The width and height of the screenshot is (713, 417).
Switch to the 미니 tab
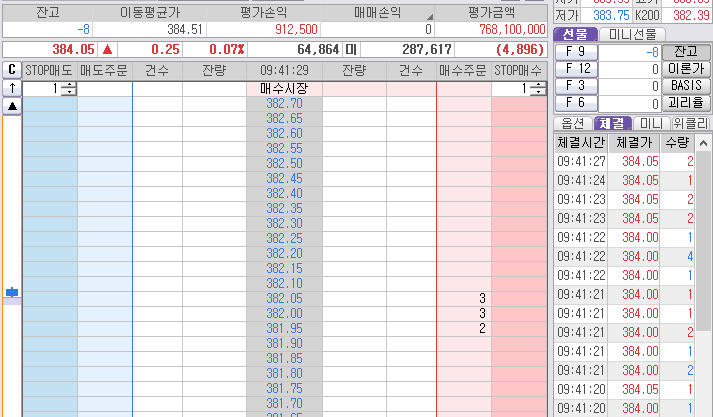pyautogui.click(x=651, y=123)
